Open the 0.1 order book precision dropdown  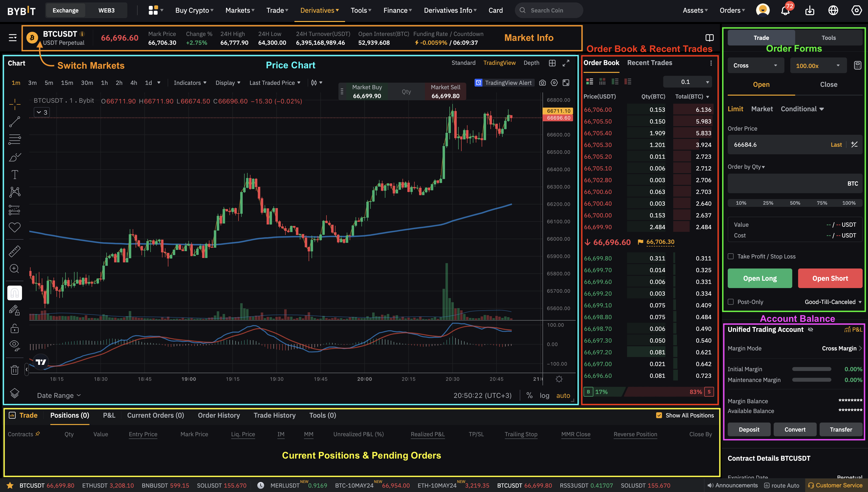point(687,81)
